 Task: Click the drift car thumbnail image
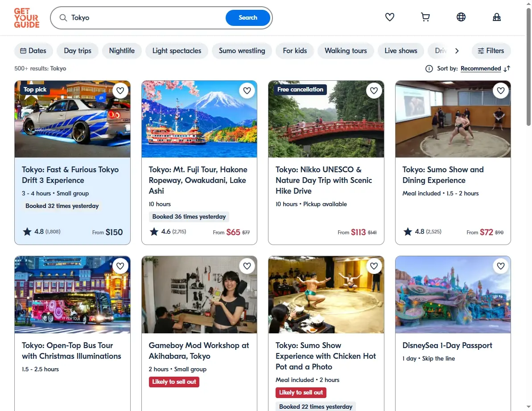(72, 119)
